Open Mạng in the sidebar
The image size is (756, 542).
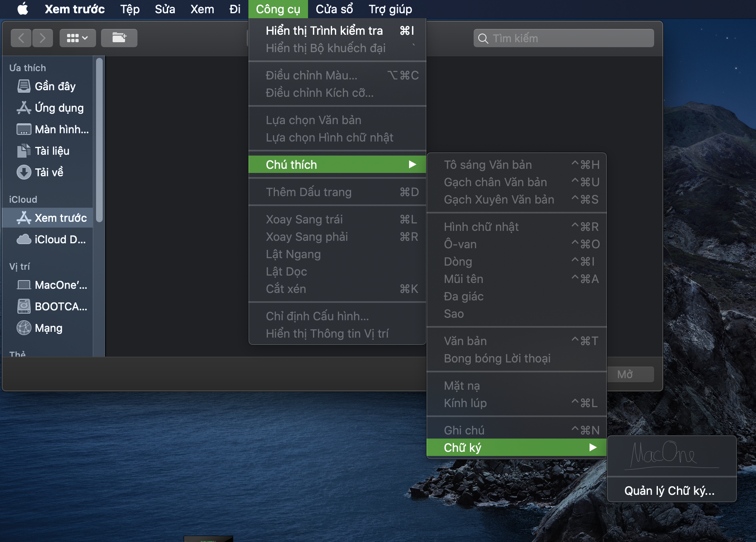(48, 328)
